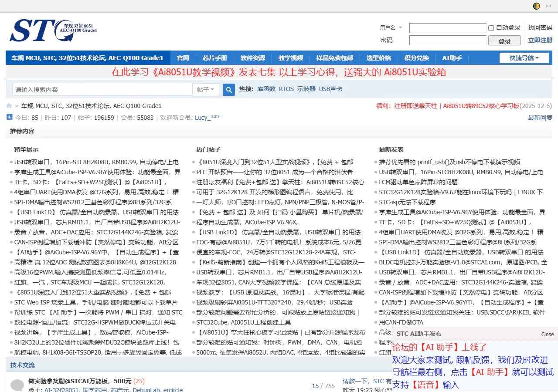Open hot post FOC-有感@Ai8051U
Screen dimensions: 558x392
pos(279,242)
